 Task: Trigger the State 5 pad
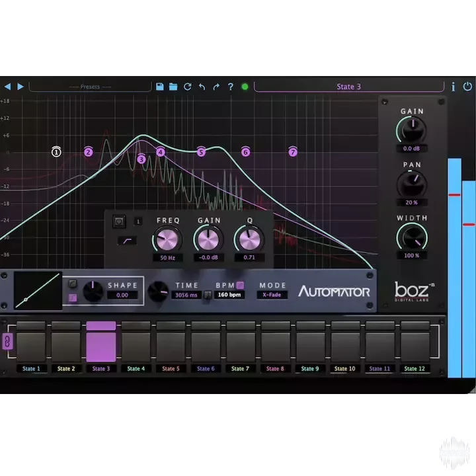click(x=171, y=347)
